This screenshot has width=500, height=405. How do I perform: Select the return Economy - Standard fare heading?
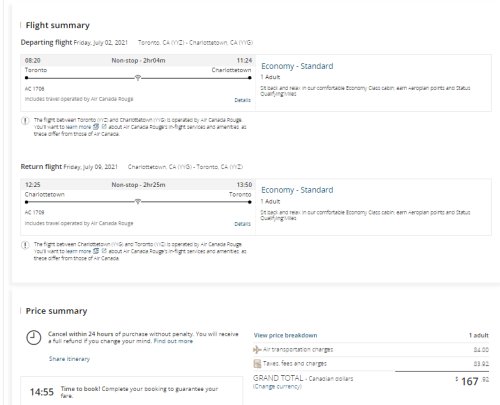point(297,190)
